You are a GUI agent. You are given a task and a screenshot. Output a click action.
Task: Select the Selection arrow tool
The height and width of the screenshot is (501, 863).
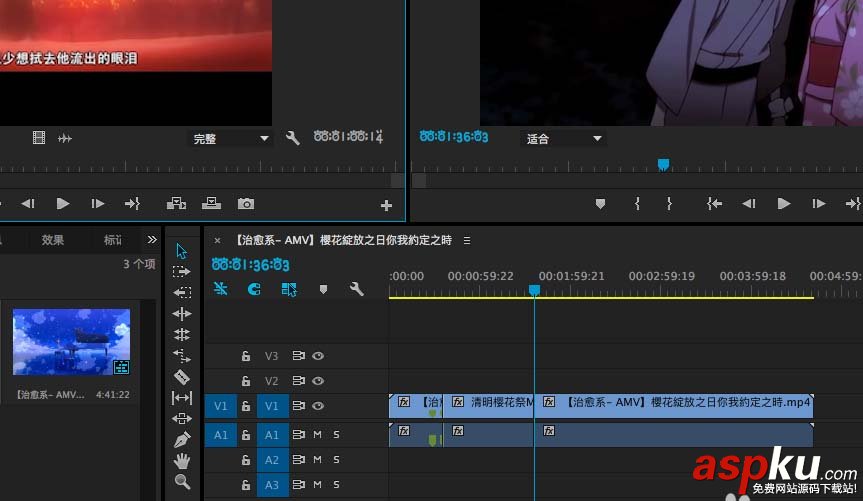click(x=182, y=251)
